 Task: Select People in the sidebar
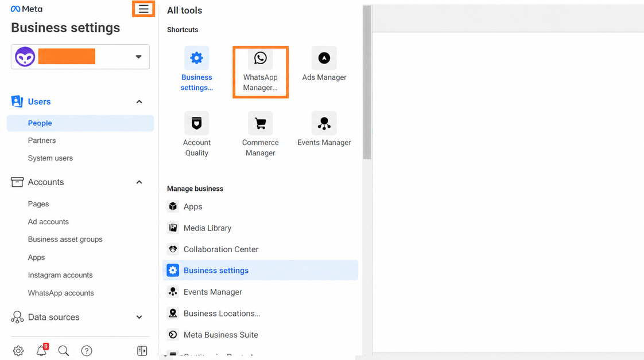click(x=80, y=123)
